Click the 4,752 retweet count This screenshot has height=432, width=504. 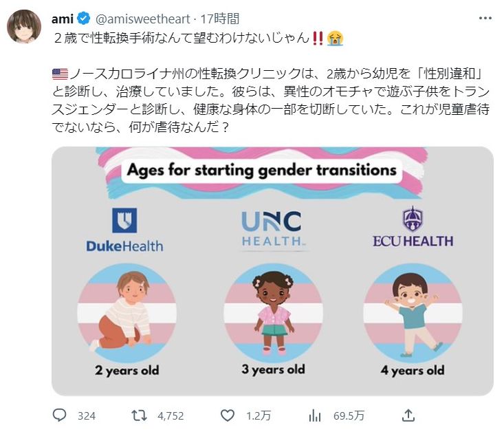click(x=171, y=416)
